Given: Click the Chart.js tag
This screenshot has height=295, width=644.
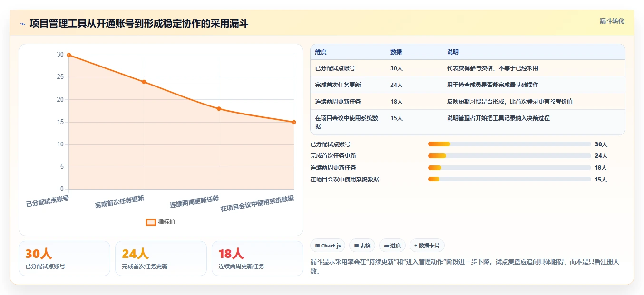Looking at the screenshot, I should [328, 246].
